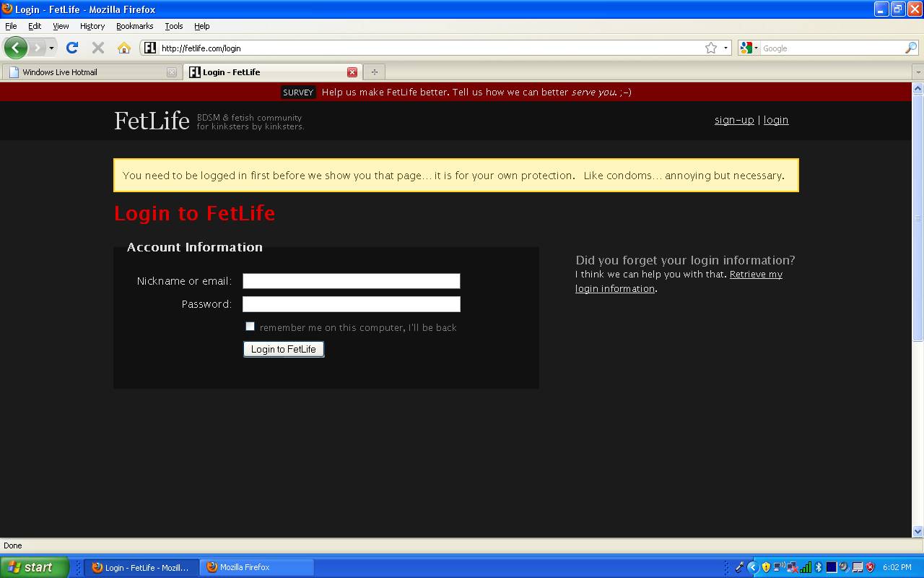
Task: Switch to Login - FetLife taskbar window
Action: (140, 567)
